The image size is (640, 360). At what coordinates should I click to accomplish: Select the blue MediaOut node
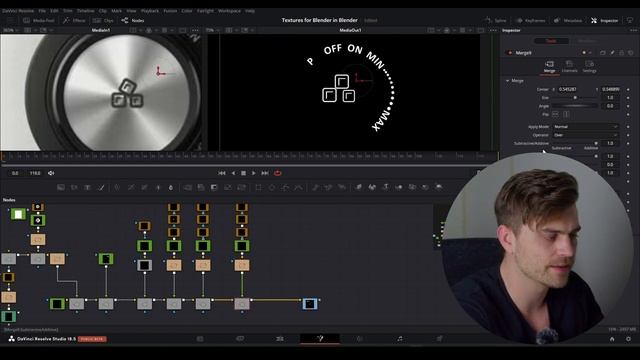[310, 304]
